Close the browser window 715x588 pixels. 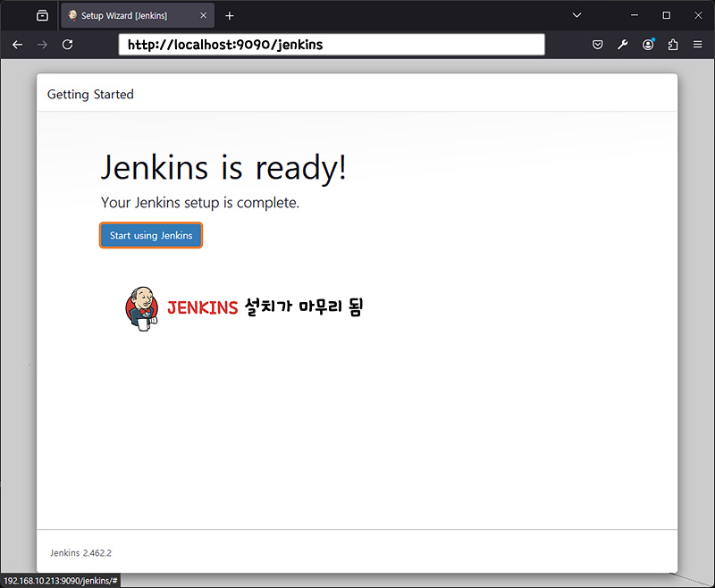tap(698, 15)
